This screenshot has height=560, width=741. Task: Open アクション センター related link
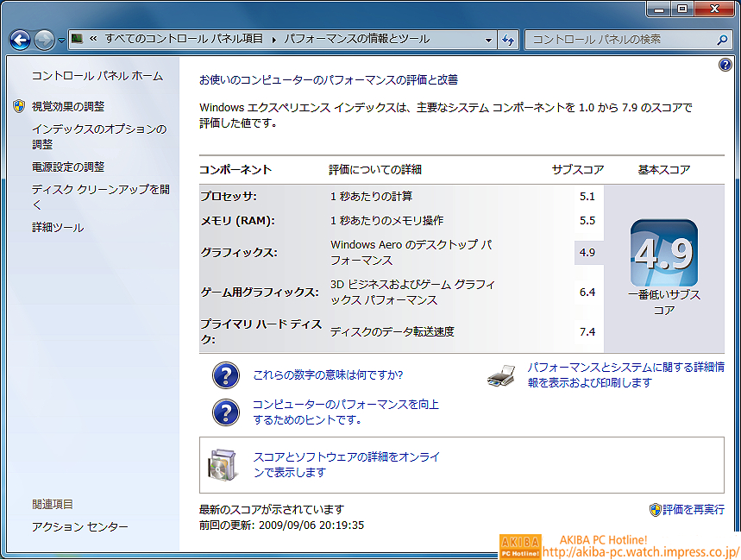[80, 526]
